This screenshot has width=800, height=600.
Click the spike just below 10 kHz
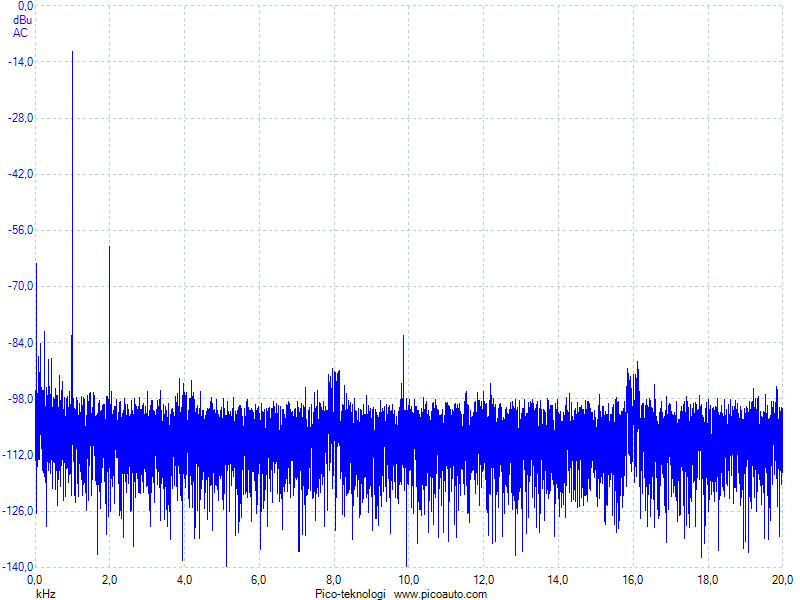click(404, 367)
